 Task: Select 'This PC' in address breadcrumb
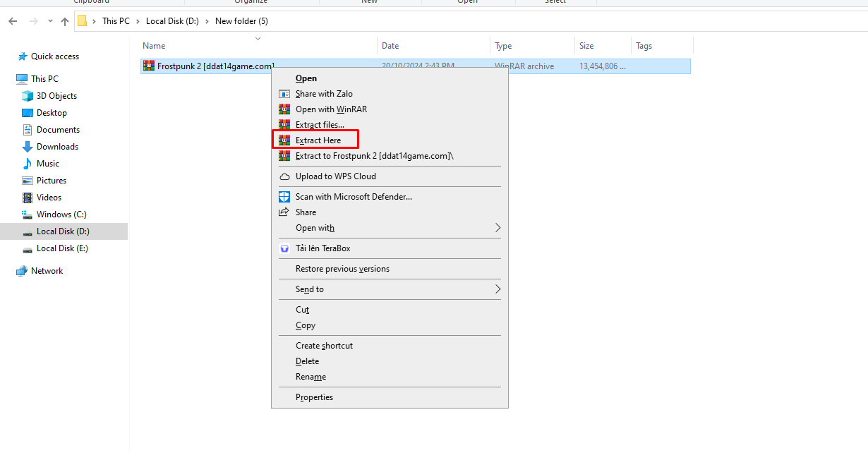[x=116, y=21]
